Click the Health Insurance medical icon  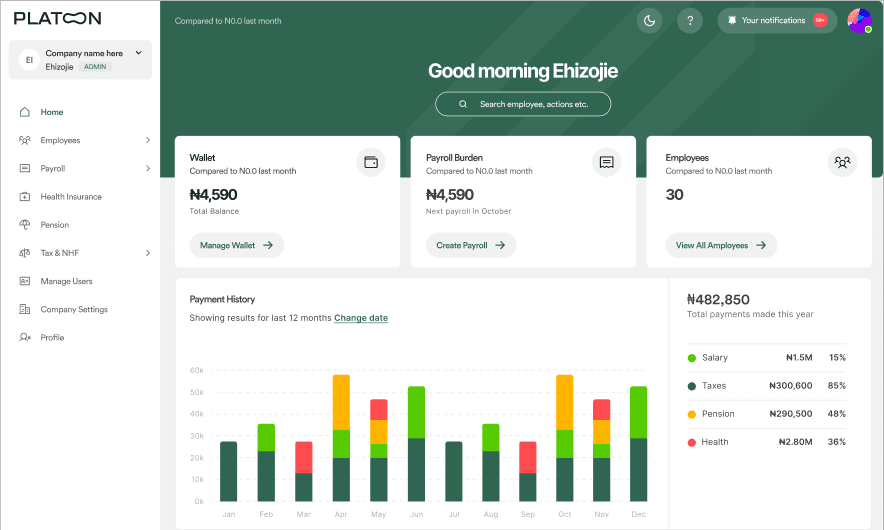[25, 196]
